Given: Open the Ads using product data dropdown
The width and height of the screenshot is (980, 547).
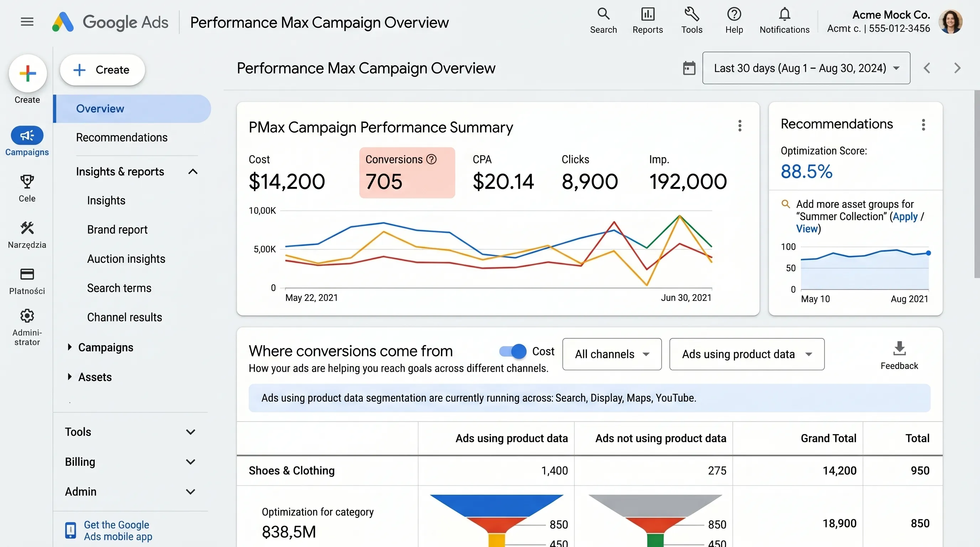Looking at the screenshot, I should click(x=747, y=354).
